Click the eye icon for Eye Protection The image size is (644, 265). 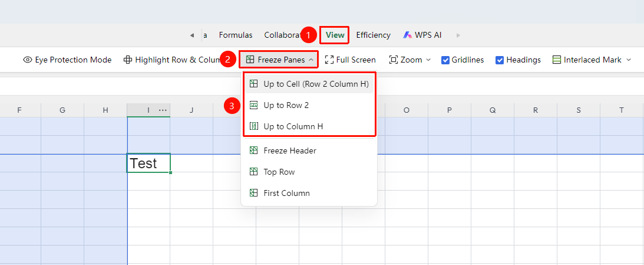[x=28, y=60]
